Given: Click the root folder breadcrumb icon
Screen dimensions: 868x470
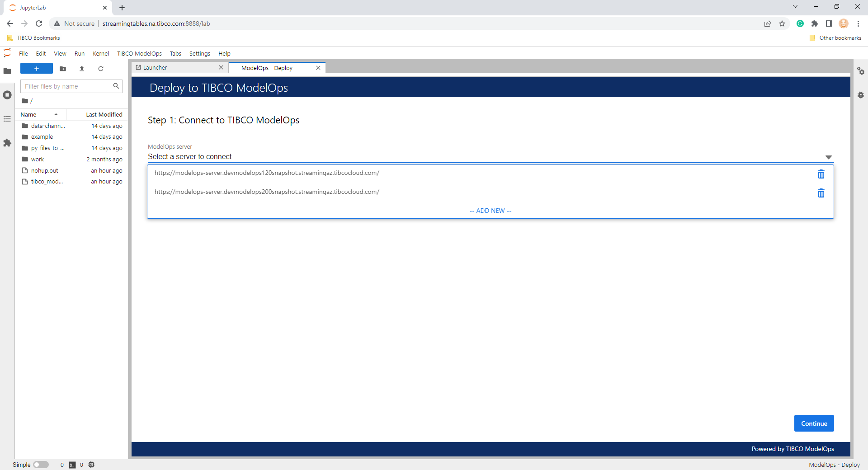Looking at the screenshot, I should click(25, 101).
